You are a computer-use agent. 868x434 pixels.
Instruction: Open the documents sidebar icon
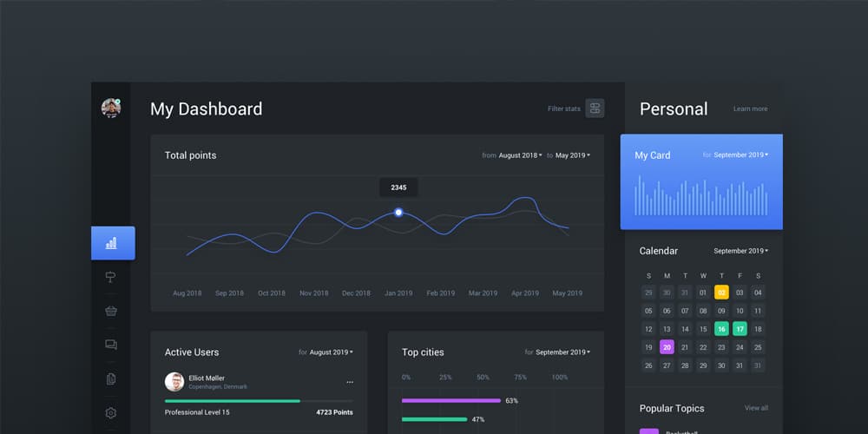[111, 378]
